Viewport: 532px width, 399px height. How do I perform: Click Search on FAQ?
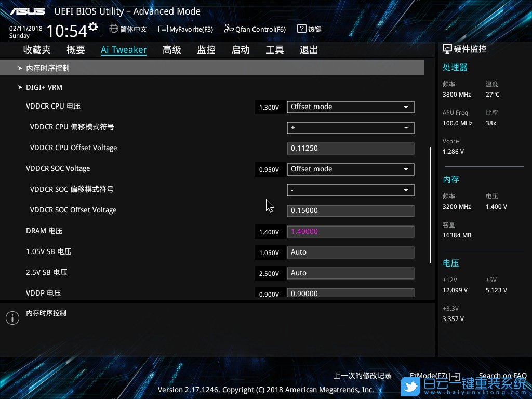[502, 376]
